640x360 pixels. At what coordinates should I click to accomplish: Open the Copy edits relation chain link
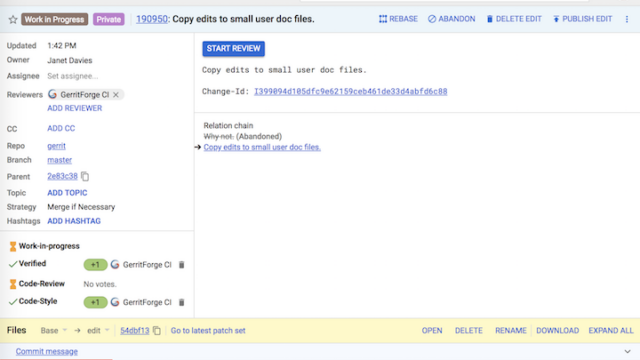pyautogui.click(x=262, y=147)
